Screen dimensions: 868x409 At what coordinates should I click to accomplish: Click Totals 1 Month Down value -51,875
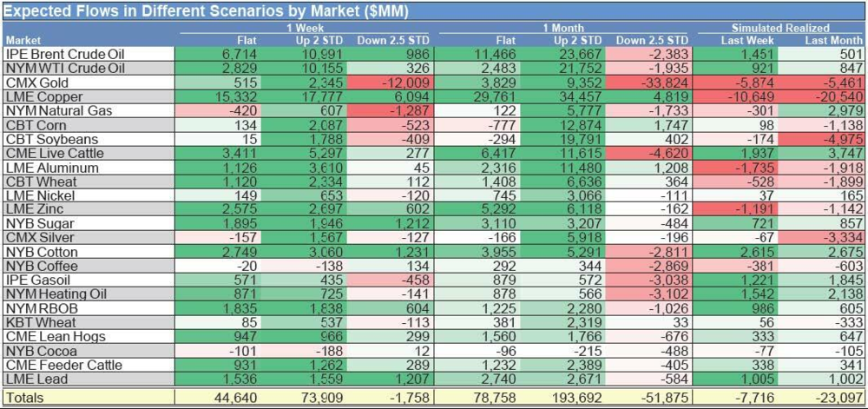pyautogui.click(x=664, y=398)
